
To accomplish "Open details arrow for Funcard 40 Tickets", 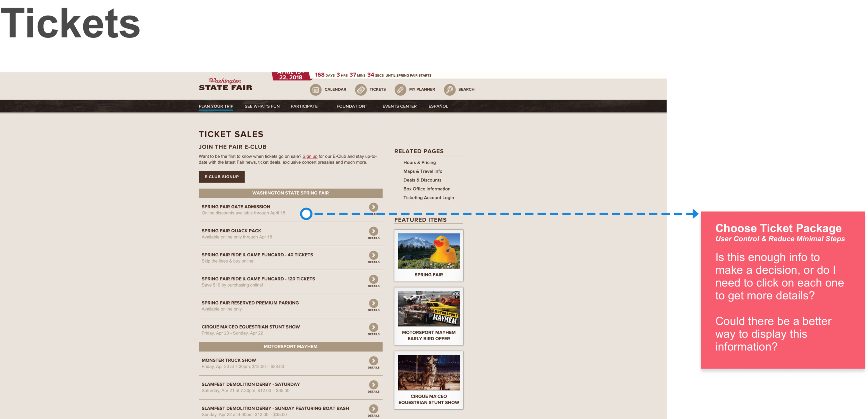I will 373,255.
